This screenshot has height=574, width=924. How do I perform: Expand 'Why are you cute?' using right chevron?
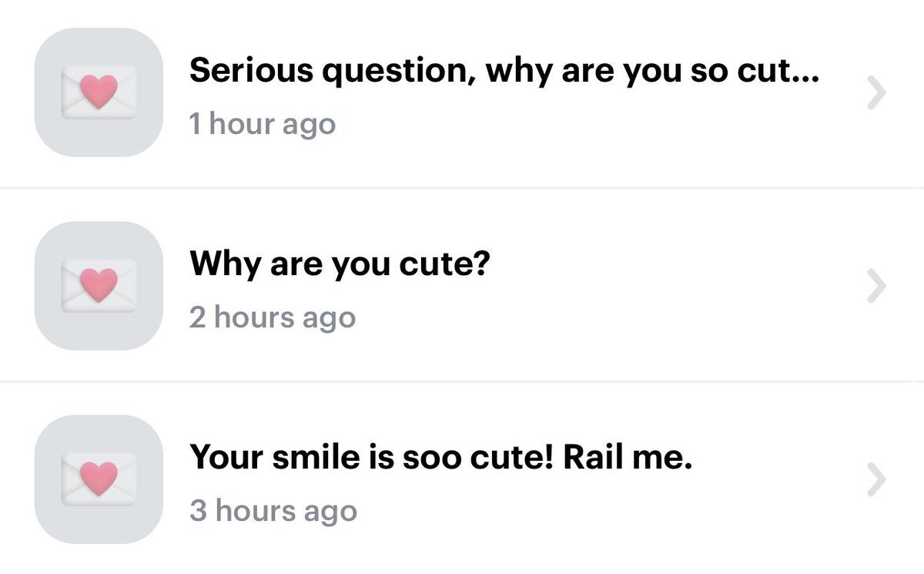[x=877, y=287]
